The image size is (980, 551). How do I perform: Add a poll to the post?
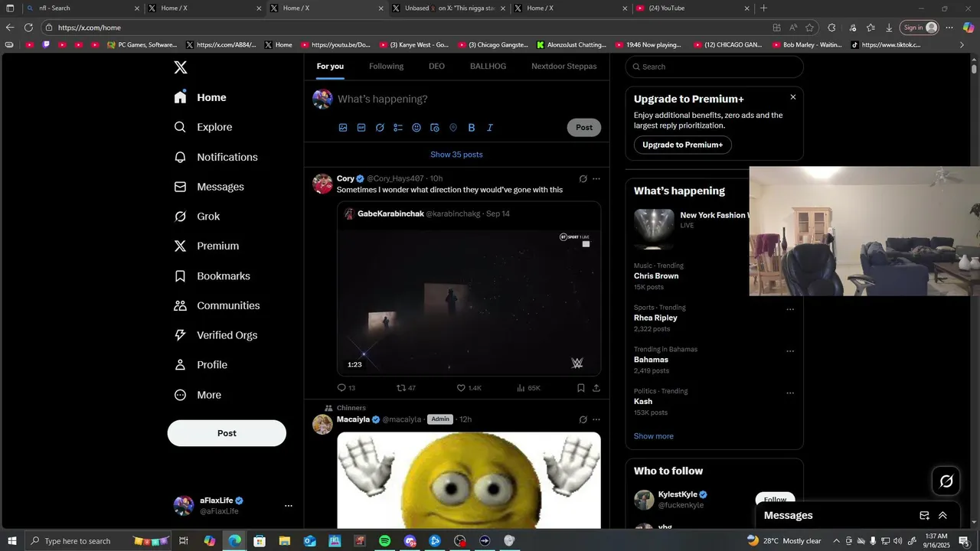tap(398, 128)
